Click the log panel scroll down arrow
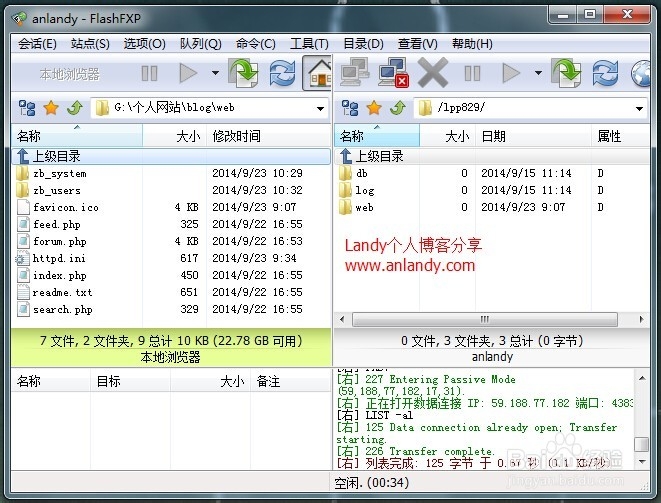Viewport: 661px width, 503px height. (642, 462)
